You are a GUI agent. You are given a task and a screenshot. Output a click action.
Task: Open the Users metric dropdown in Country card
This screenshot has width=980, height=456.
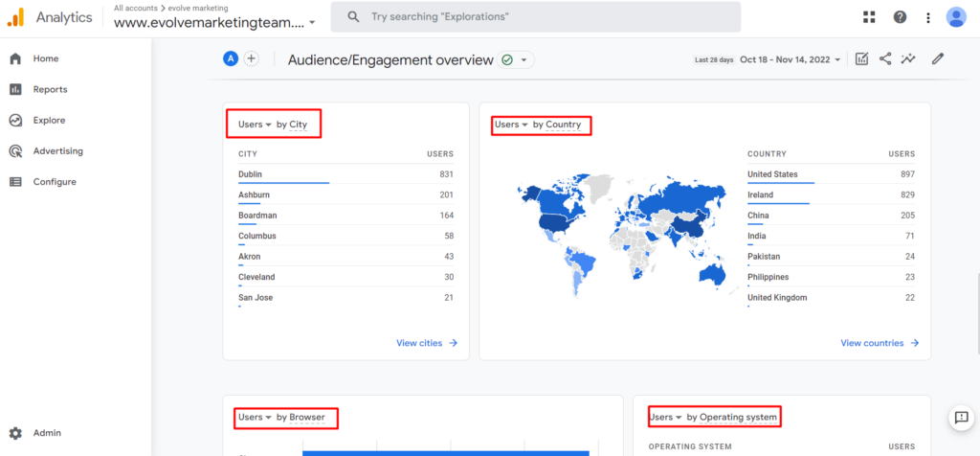[511, 125]
